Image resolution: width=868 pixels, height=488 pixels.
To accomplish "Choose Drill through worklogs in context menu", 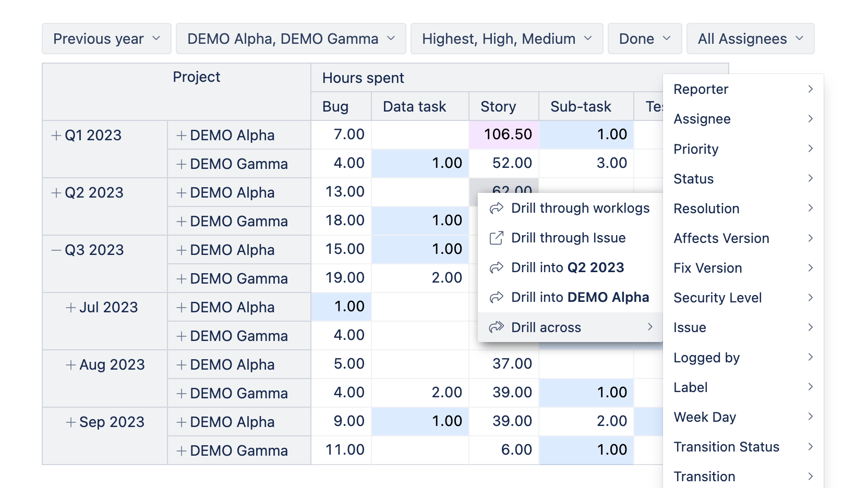I will click(x=570, y=208).
